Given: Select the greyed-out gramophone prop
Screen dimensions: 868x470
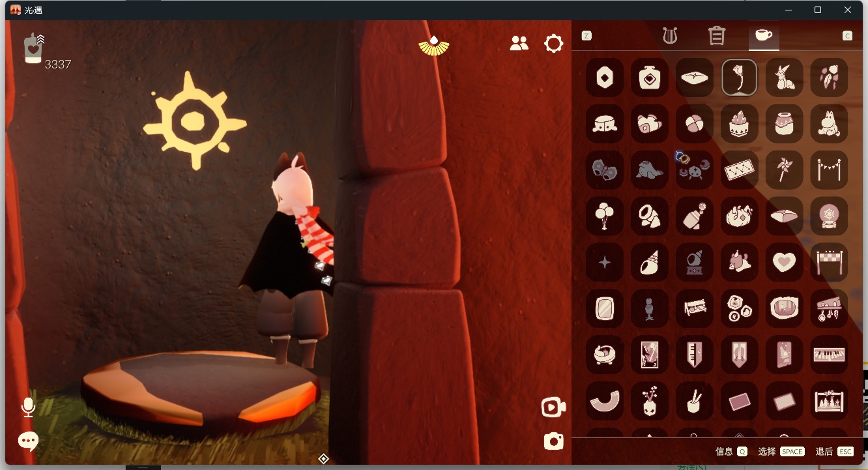Looking at the screenshot, I should 695,262.
